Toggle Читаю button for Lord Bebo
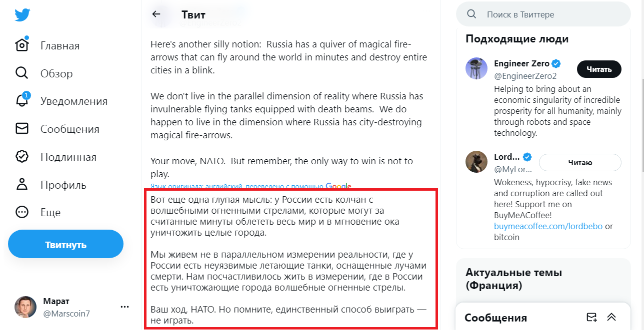This screenshot has width=644, height=330. 580,162
